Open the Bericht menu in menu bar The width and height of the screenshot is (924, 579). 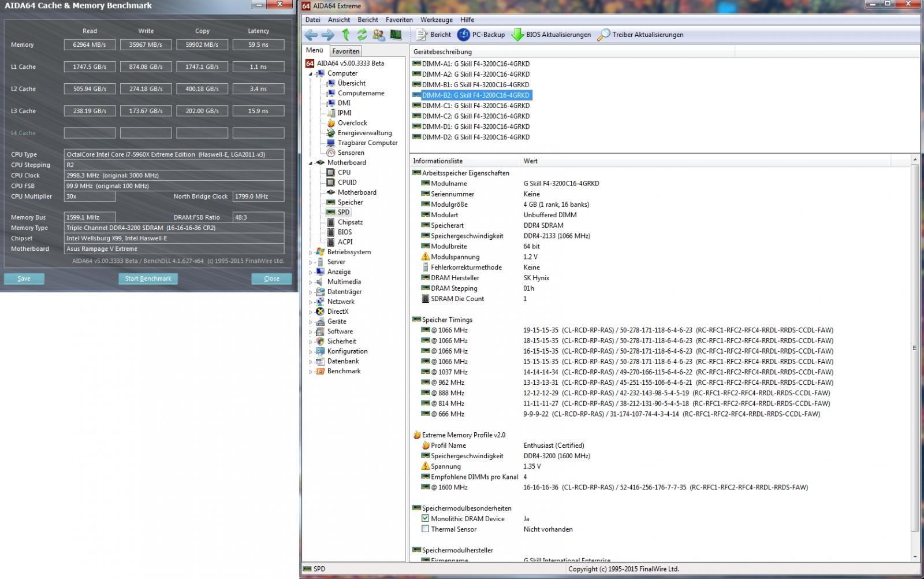click(368, 20)
